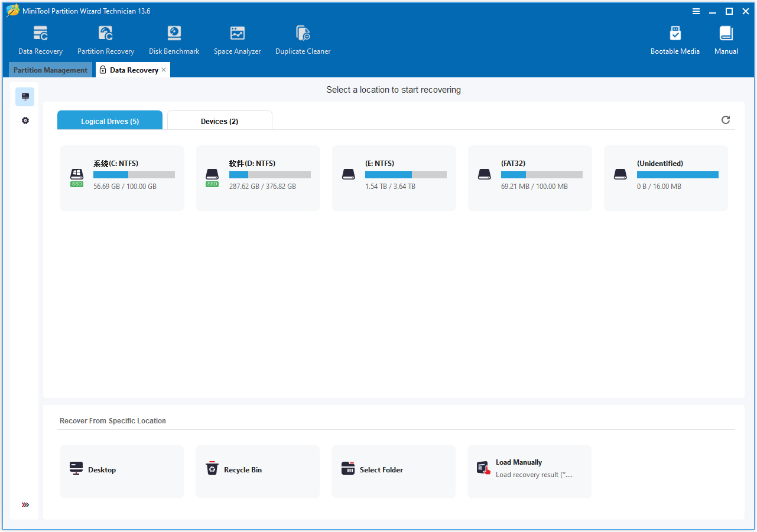757x532 pixels.
Task: Open the Disk Benchmark tool
Action: [174, 34]
